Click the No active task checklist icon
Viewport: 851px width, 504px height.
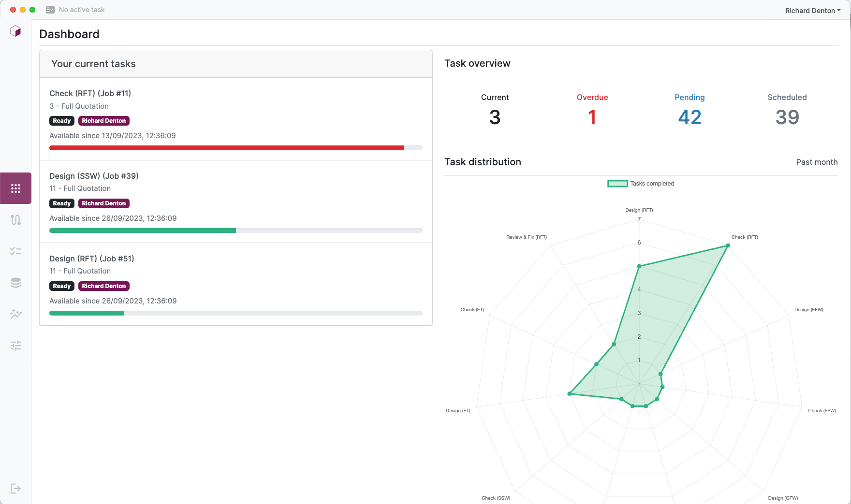pyautogui.click(x=50, y=10)
